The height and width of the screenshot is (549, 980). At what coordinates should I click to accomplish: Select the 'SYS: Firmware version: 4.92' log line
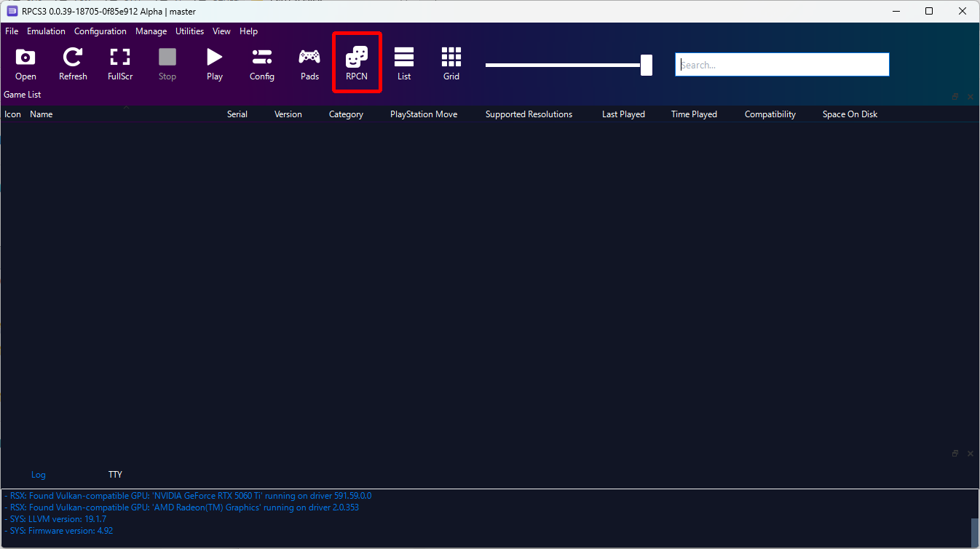[x=58, y=531]
